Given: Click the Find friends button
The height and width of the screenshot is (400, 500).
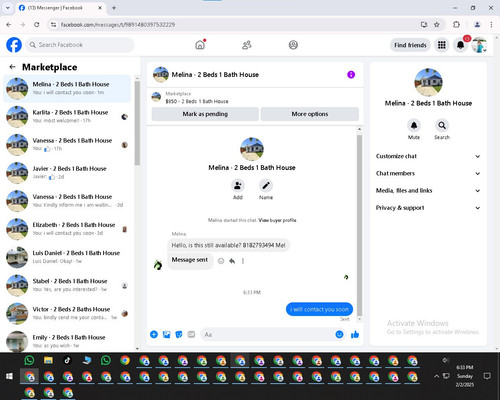Looking at the screenshot, I should pos(410,45).
